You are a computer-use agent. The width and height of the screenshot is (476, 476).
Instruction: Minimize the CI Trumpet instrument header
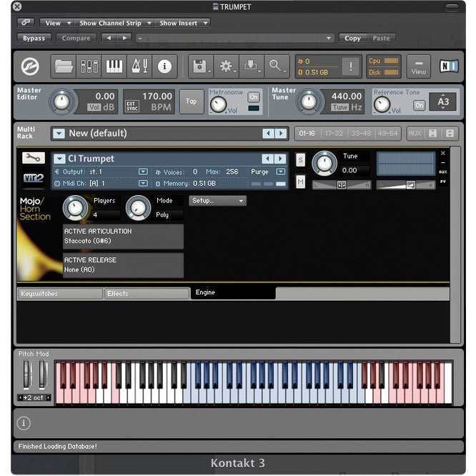click(443, 163)
